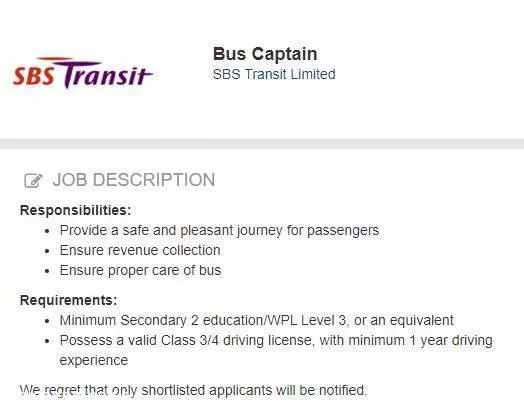524x410 pixels.
Task: Click the Bus Captain job title
Action: pyautogui.click(x=265, y=54)
